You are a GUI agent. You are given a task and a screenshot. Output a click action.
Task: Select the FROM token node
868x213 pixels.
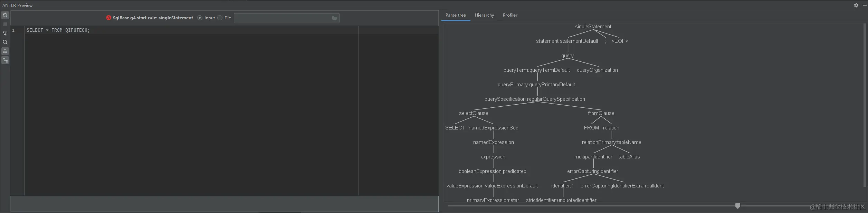[591, 128]
